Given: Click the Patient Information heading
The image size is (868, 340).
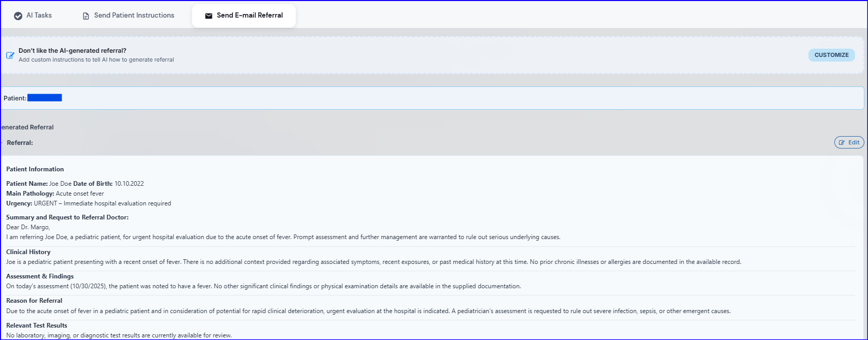Looking at the screenshot, I should pos(35,169).
